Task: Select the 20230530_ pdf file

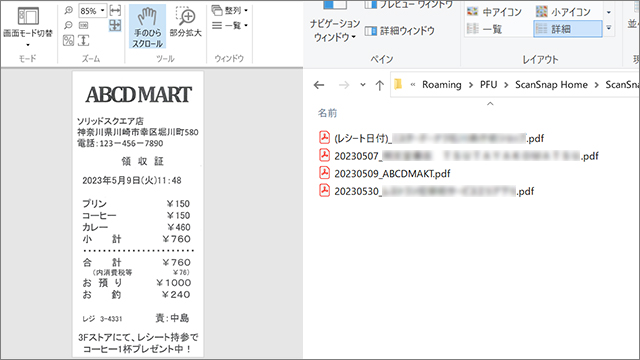Action: 426,191
